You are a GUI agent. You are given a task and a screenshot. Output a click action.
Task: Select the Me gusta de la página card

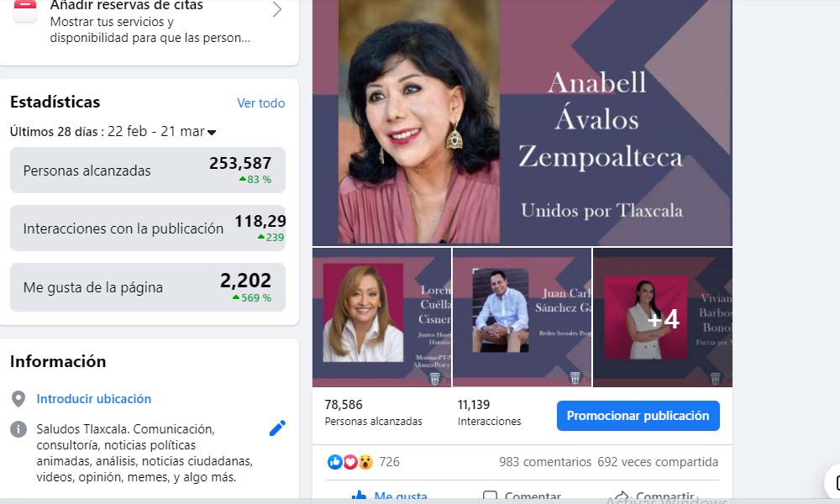(147, 287)
